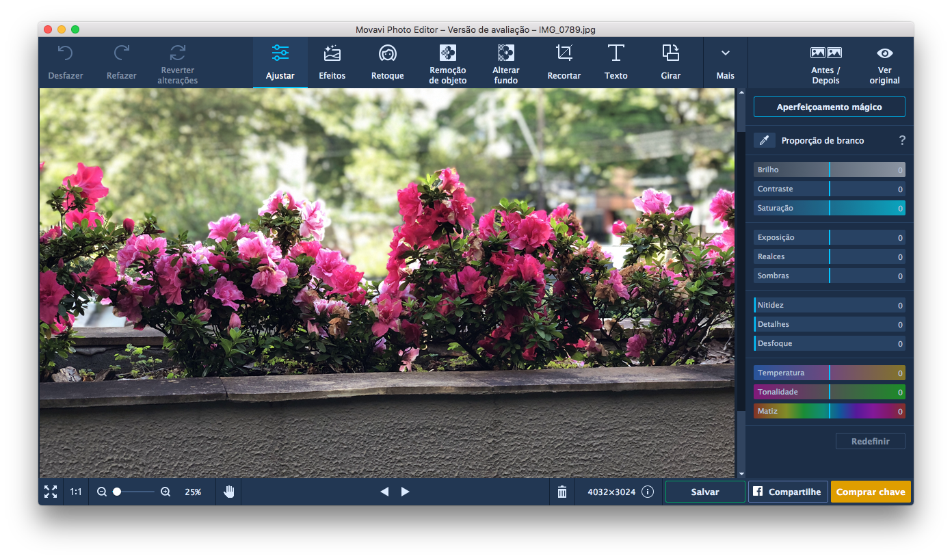Click the zoom level slider handle
The width and height of the screenshot is (952, 560).
(117, 492)
